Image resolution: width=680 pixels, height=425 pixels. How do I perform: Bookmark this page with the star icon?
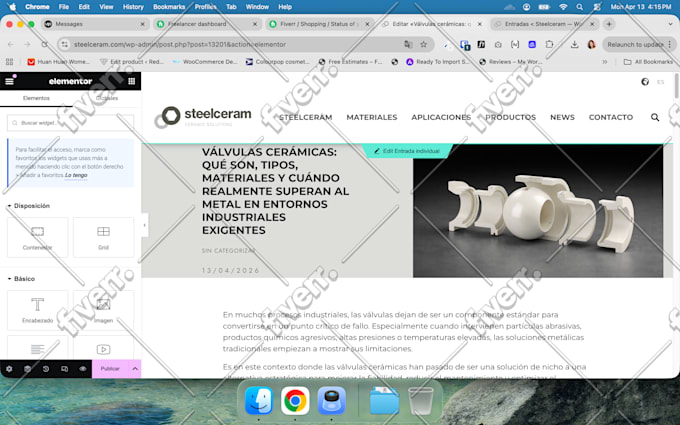[424, 44]
